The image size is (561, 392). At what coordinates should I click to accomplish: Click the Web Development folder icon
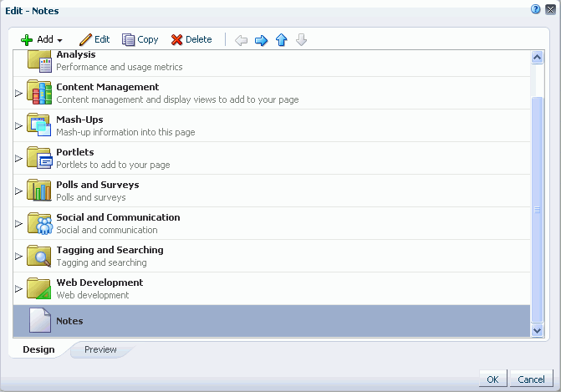point(39,288)
